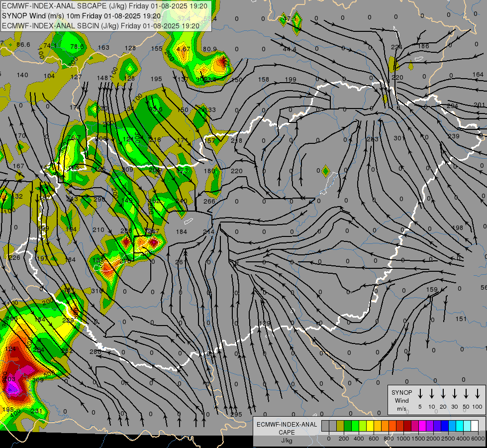
Task: Click the 6000 tick label in CAPE legend
Action: [478, 439]
